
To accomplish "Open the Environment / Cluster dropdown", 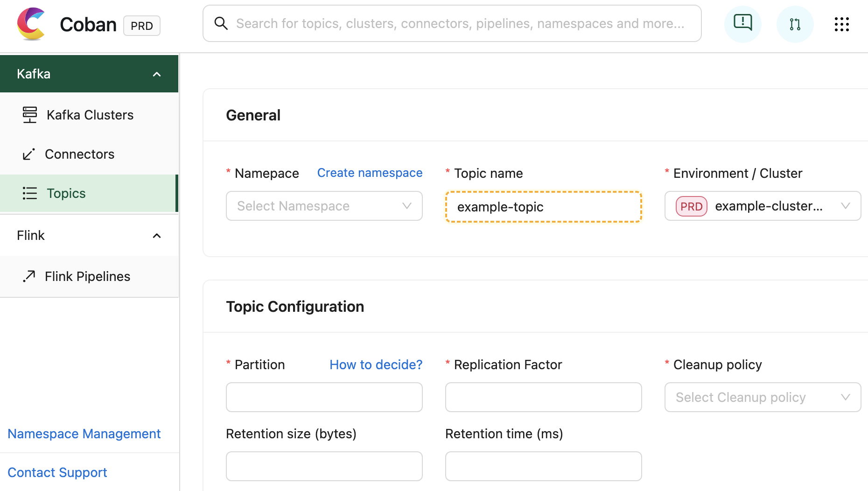I will 763,206.
